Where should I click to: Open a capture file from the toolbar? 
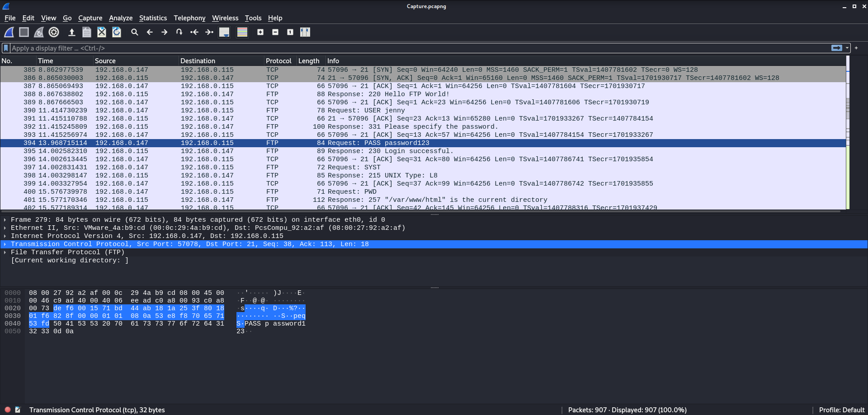[71, 32]
